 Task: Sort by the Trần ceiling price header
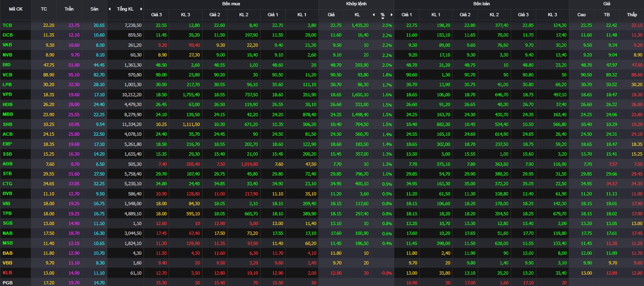coord(69,9)
